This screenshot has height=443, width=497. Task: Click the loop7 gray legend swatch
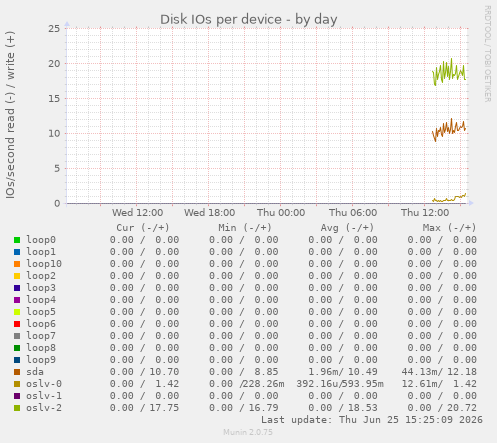click(17, 336)
